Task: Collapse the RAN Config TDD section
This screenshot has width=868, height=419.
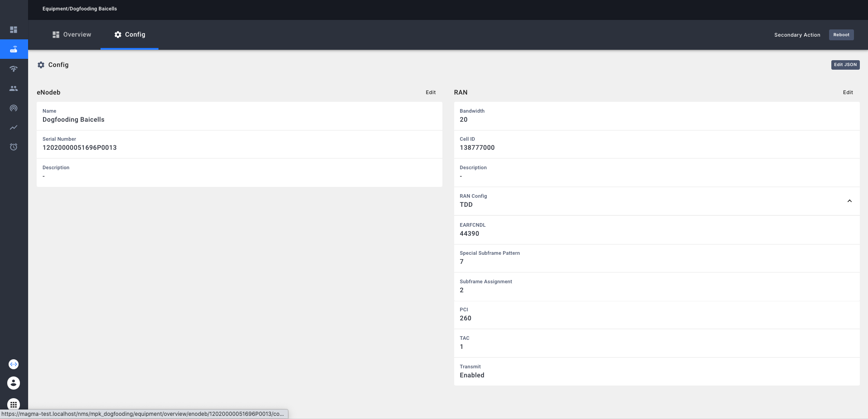Action: point(849,201)
